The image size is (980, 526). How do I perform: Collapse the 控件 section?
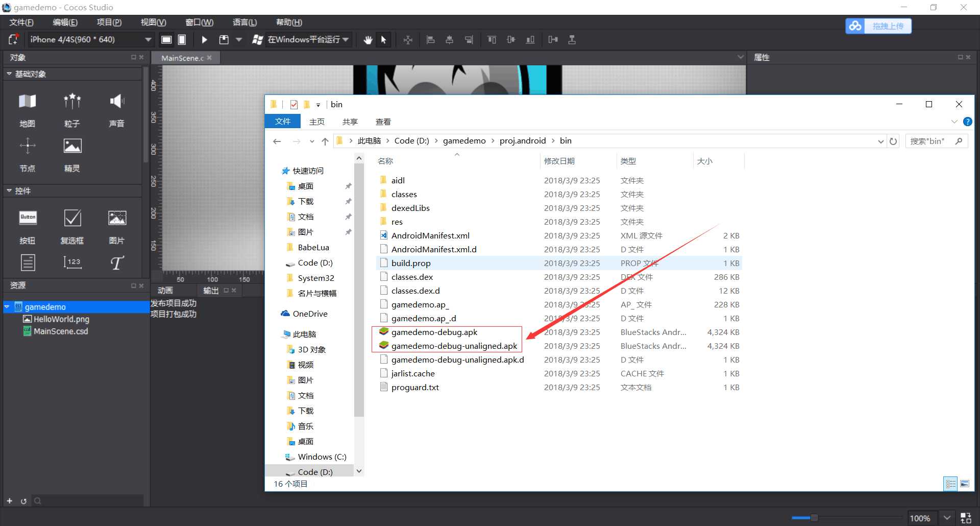pos(9,190)
